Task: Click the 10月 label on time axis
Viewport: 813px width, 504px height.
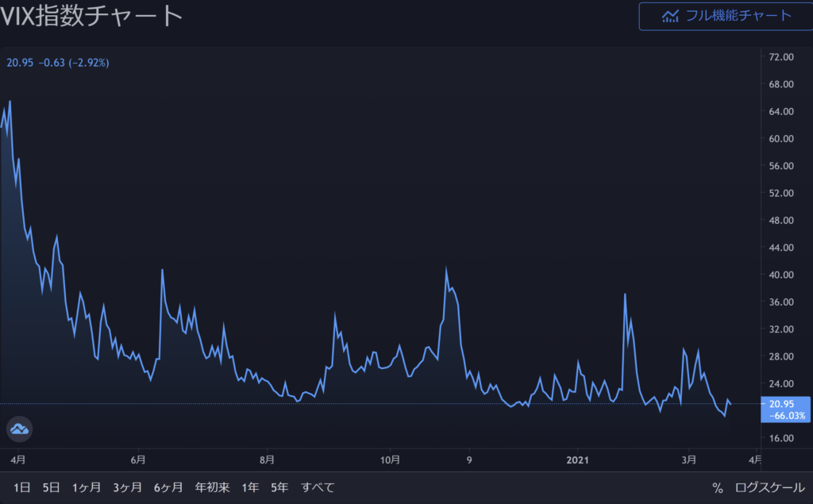Action: pyautogui.click(x=390, y=460)
